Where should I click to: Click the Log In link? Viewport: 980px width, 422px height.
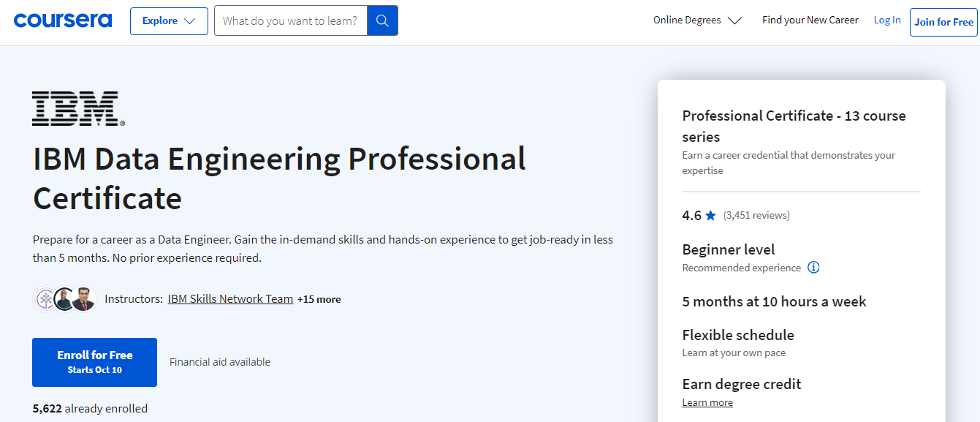887,20
